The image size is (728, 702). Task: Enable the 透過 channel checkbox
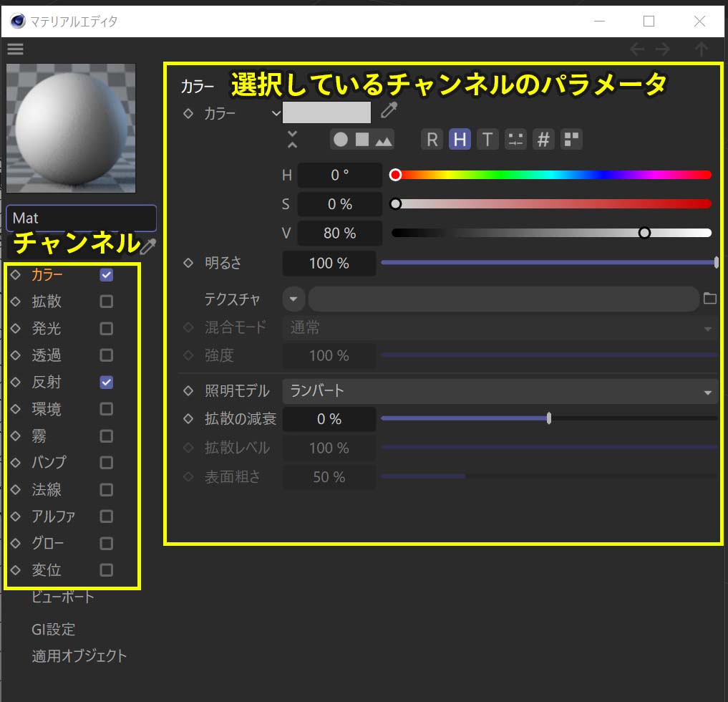[107, 355]
